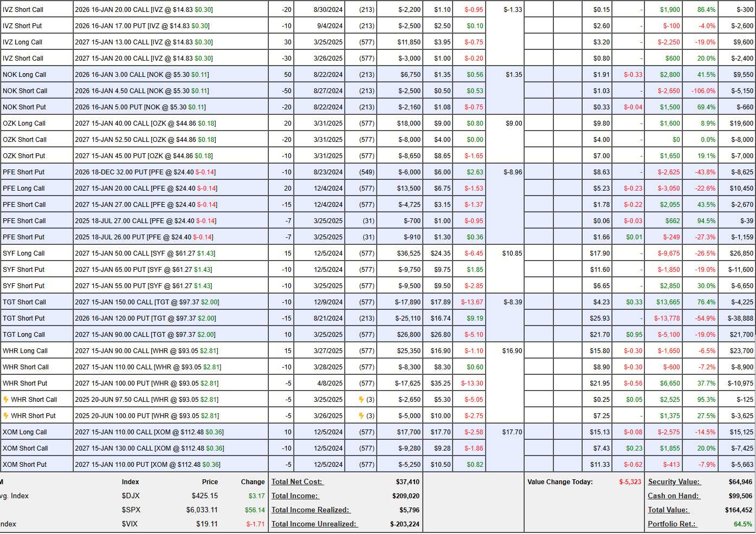Select the TGT Short Put position name
The width and height of the screenshot is (756, 534).
coord(24,318)
